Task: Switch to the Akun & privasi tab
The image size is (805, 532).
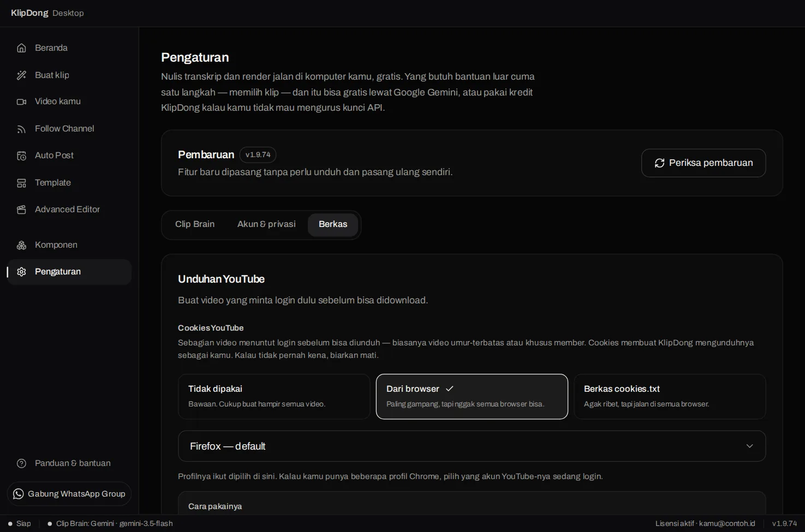Action: pyautogui.click(x=266, y=224)
